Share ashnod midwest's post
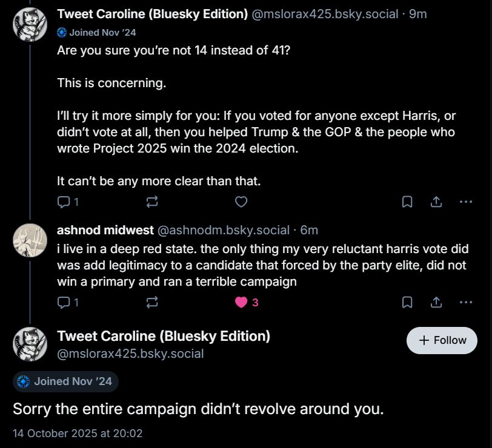This screenshot has width=492, height=448. point(436,301)
